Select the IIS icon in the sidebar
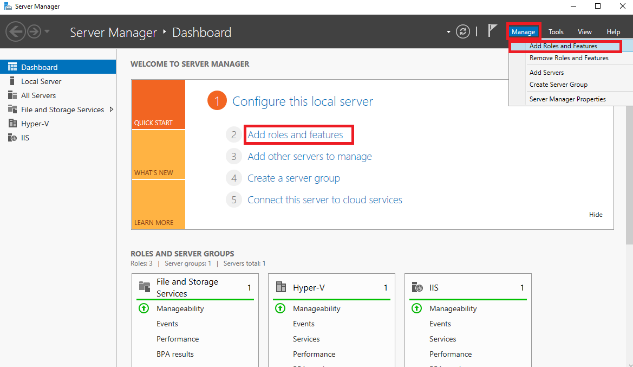The width and height of the screenshot is (633, 367). pyautogui.click(x=13, y=138)
